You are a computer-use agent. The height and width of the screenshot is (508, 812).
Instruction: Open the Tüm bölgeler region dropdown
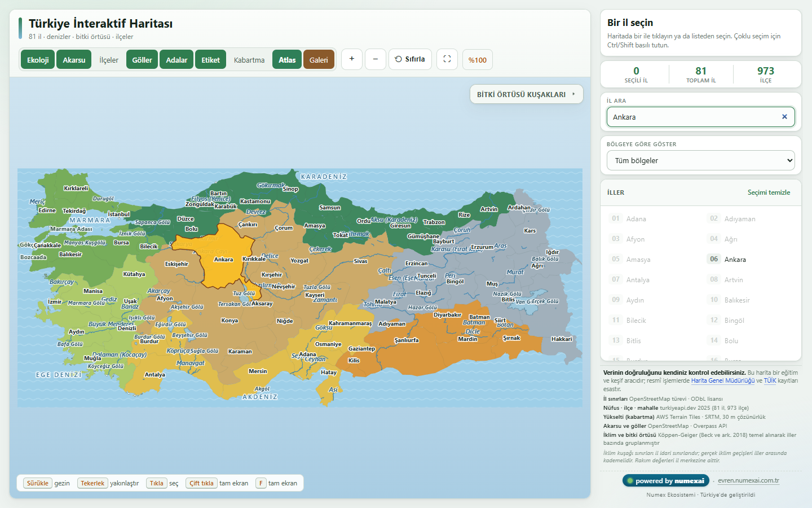pyautogui.click(x=701, y=160)
